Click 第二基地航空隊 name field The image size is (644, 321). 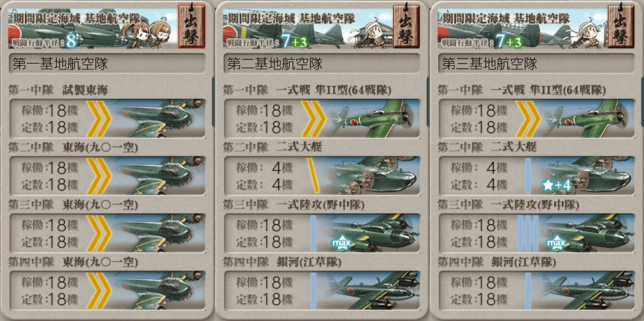(322, 64)
